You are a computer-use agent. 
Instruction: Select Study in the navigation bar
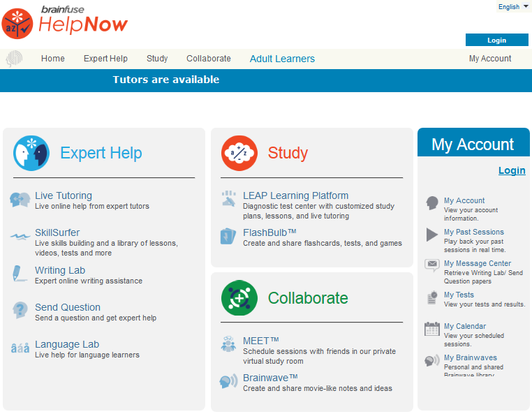coord(157,59)
